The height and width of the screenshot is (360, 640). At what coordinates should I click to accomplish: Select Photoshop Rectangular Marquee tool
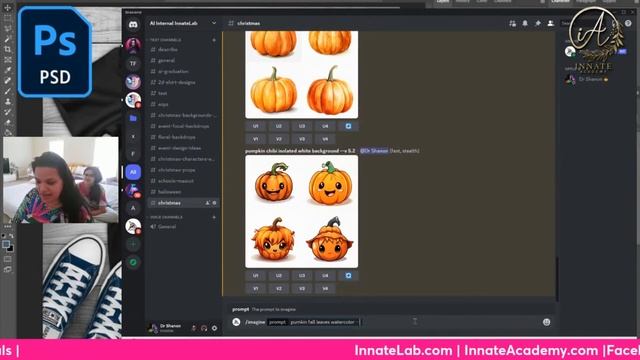click(x=7, y=18)
